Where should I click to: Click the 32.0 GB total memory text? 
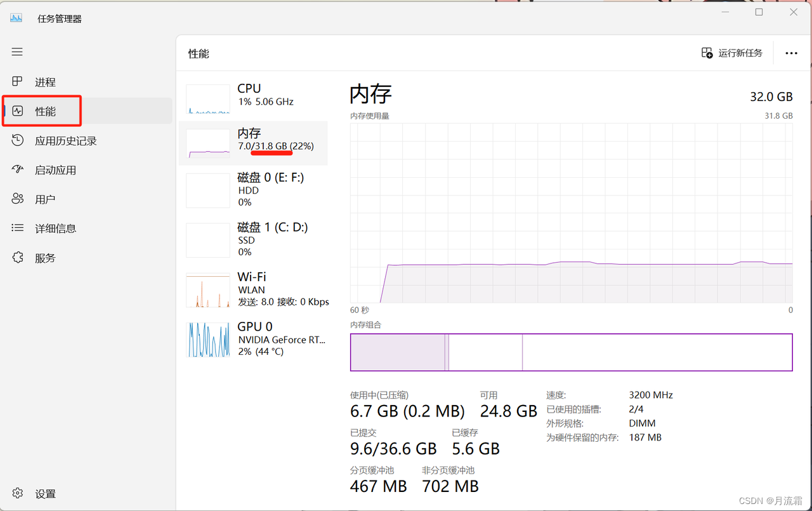[x=771, y=96]
